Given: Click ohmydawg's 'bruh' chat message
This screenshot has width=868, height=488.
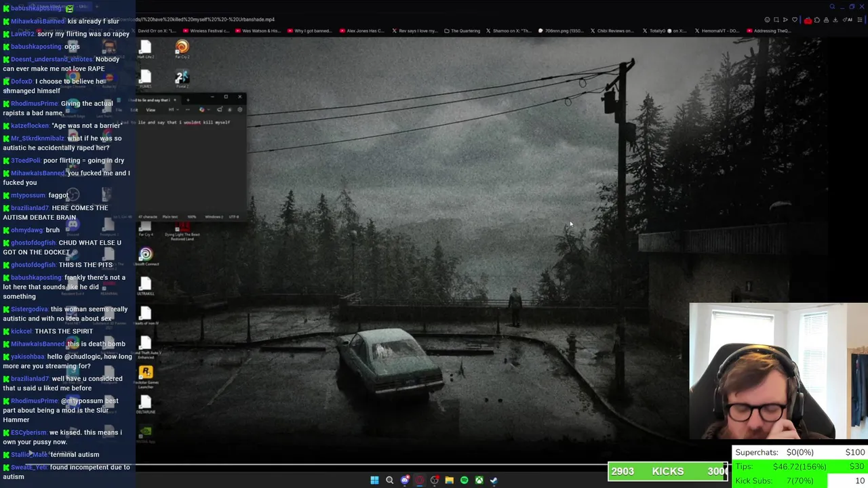Looking at the screenshot, I should 53,230.
